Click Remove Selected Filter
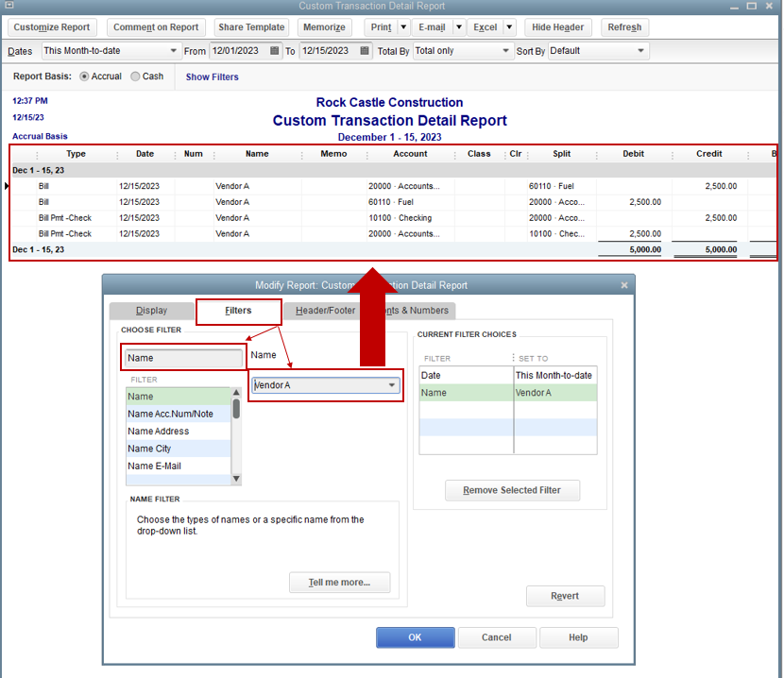The image size is (784, 678). [x=512, y=490]
